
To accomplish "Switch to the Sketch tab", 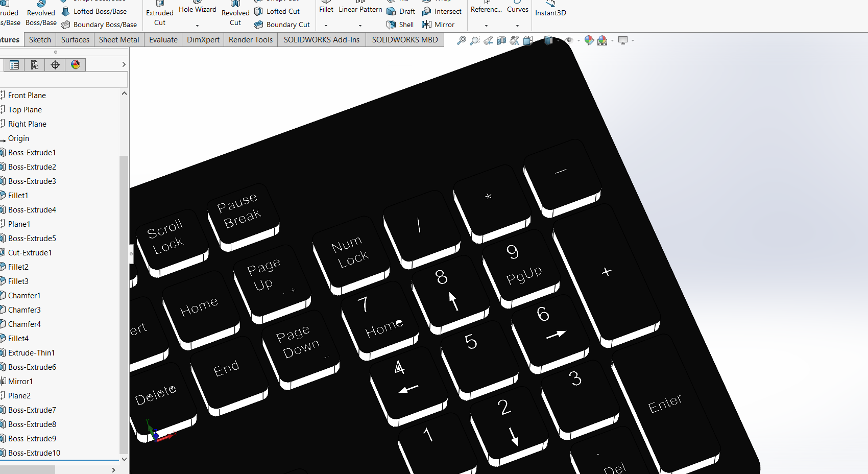I will (40, 40).
